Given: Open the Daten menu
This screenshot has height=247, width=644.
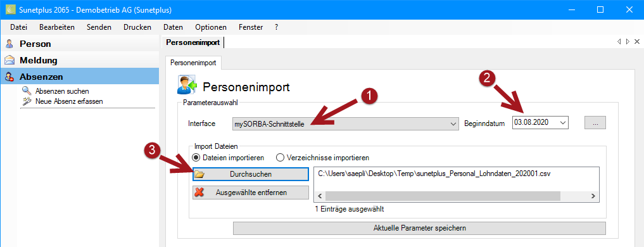Looking at the screenshot, I should [x=173, y=27].
